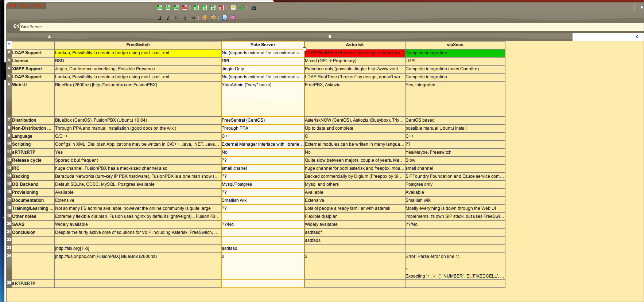
Task: Select row 24 header
Action: [9, 266]
